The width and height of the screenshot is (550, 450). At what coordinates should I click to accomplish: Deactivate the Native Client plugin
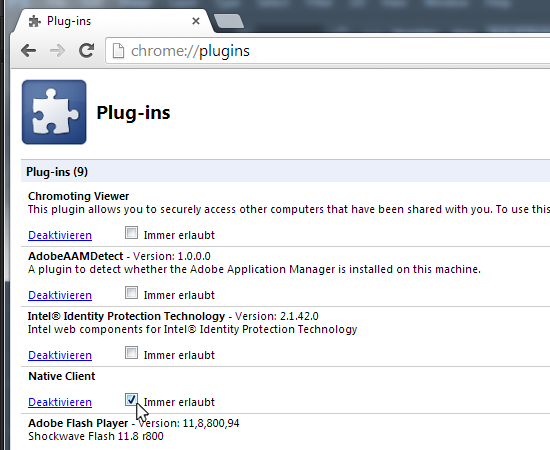pos(60,402)
